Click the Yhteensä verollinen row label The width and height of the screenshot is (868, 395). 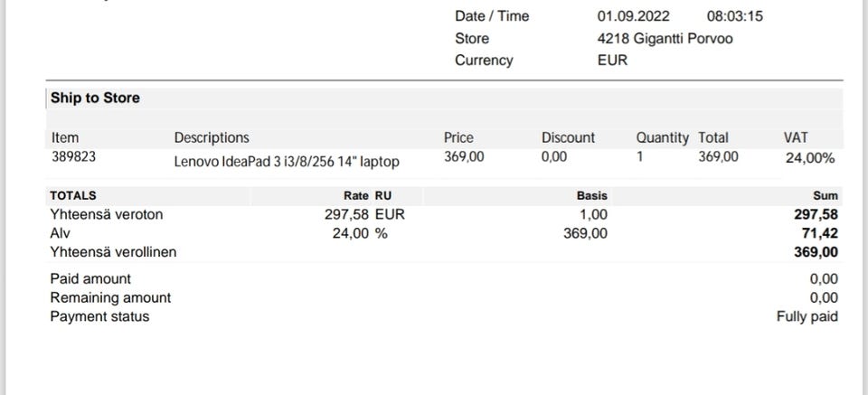pos(113,252)
